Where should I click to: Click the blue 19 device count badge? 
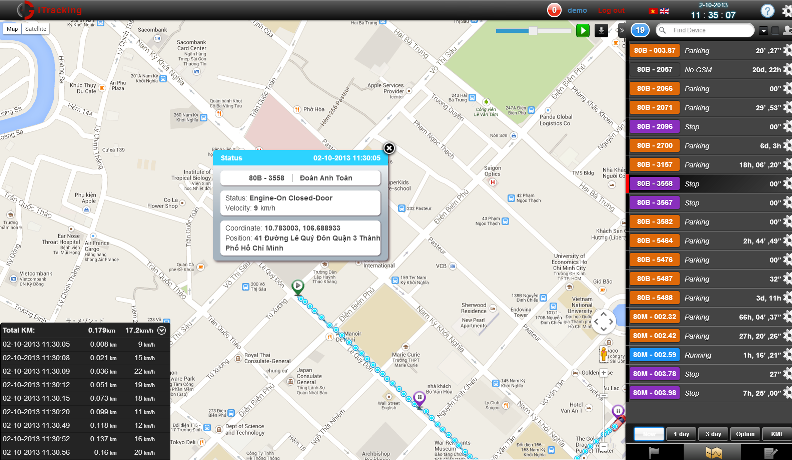pos(640,30)
